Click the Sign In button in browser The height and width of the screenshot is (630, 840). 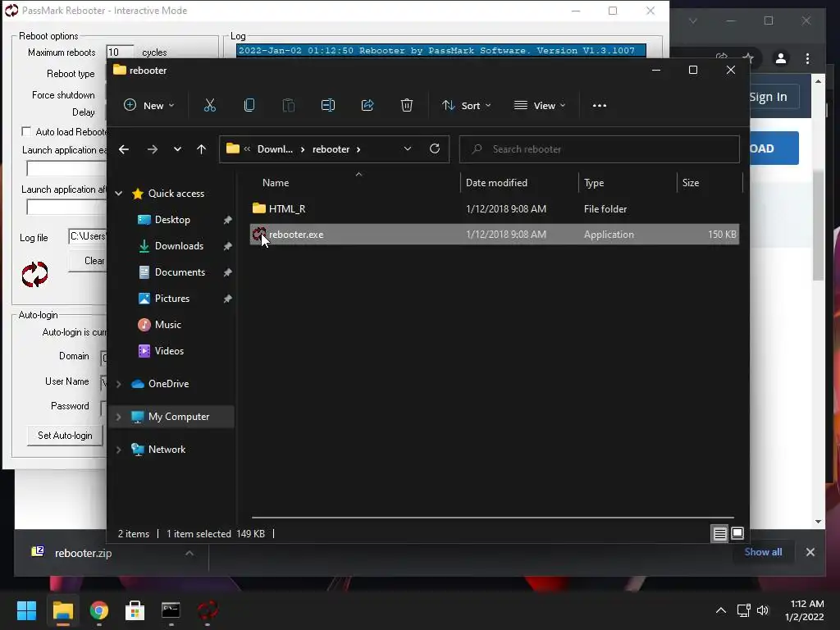pyautogui.click(x=774, y=97)
